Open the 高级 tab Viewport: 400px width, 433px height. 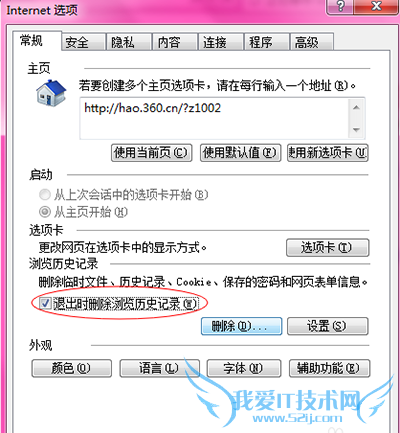[312, 42]
